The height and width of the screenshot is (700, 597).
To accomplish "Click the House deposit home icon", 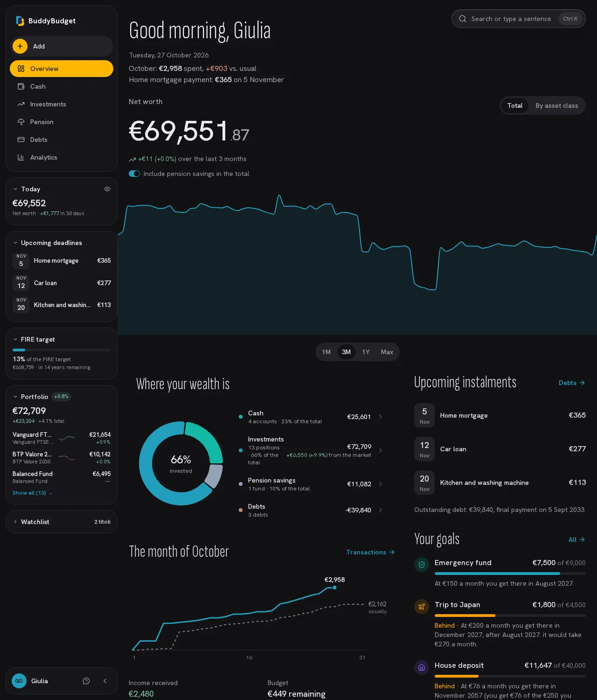I will pos(422,667).
